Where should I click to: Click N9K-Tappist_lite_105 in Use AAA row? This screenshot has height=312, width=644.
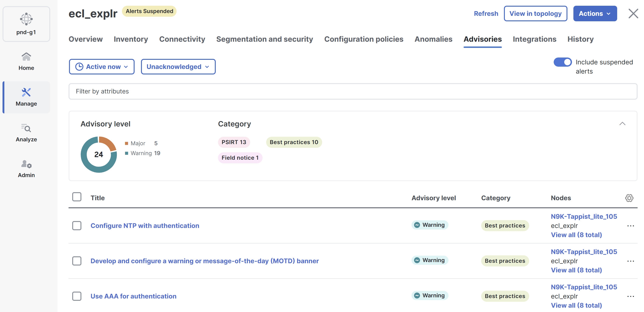[584, 287]
